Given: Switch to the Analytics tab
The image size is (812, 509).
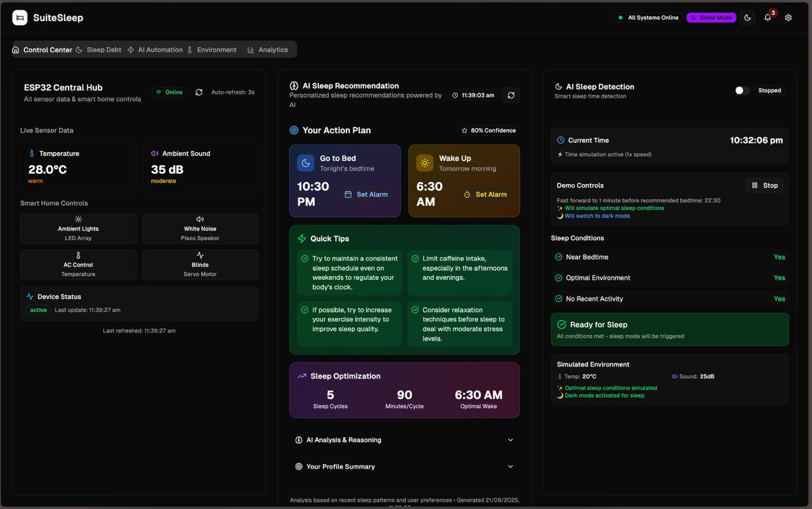Looking at the screenshot, I should click(268, 50).
